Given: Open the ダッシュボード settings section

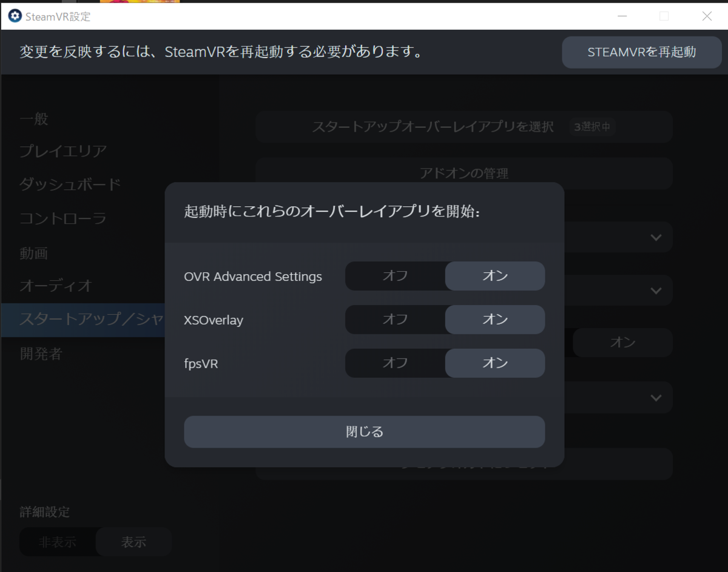Looking at the screenshot, I should click(70, 184).
